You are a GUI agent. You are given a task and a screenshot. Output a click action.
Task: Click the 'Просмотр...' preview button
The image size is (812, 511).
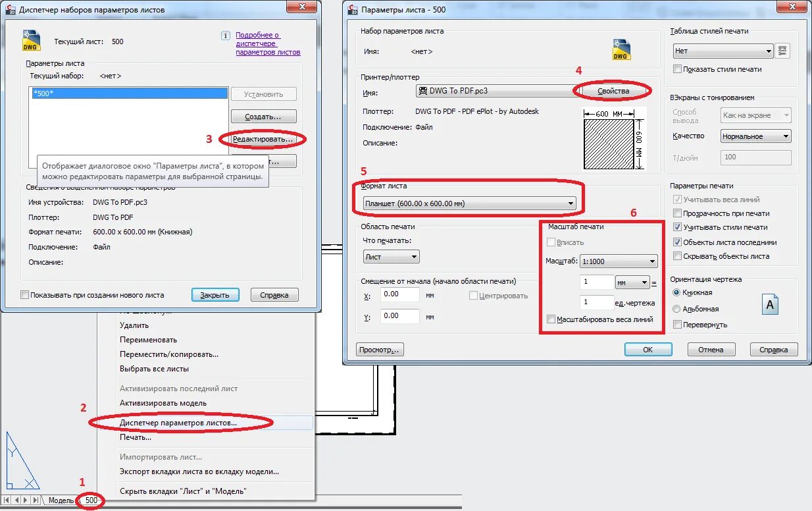[380, 350]
